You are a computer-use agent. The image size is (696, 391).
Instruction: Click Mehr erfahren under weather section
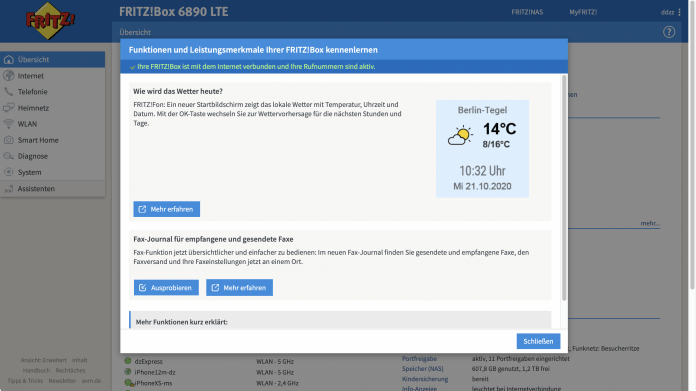coord(166,209)
